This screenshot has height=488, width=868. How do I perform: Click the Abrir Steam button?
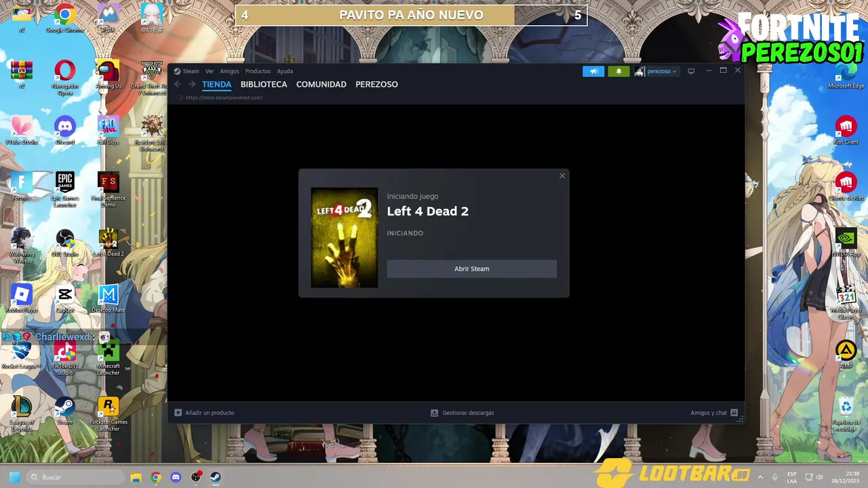point(472,269)
